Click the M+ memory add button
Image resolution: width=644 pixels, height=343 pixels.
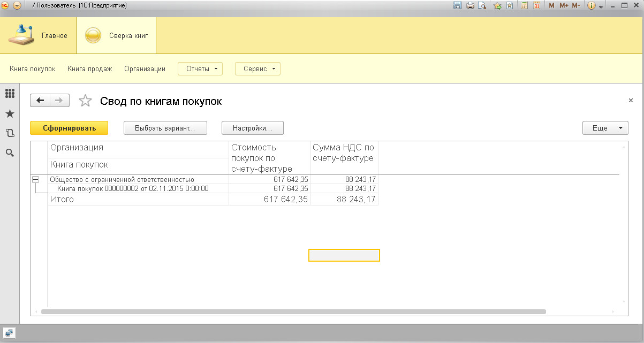(564, 5)
